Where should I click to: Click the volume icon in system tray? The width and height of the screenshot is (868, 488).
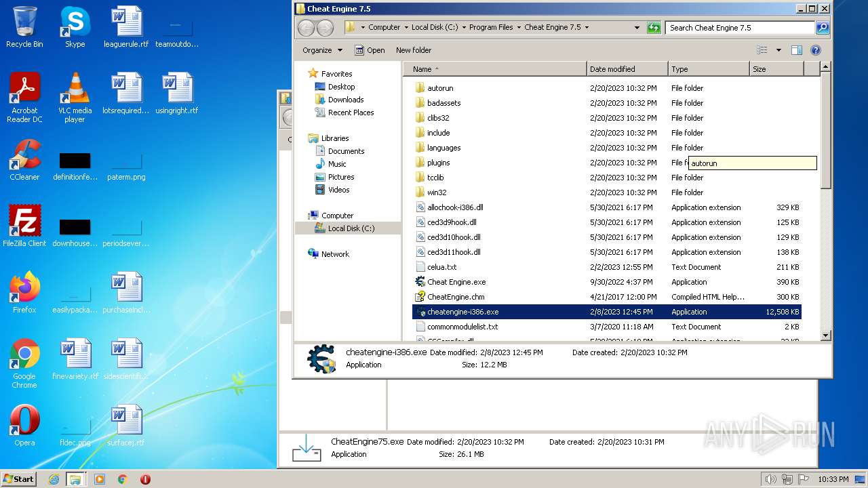point(771,479)
